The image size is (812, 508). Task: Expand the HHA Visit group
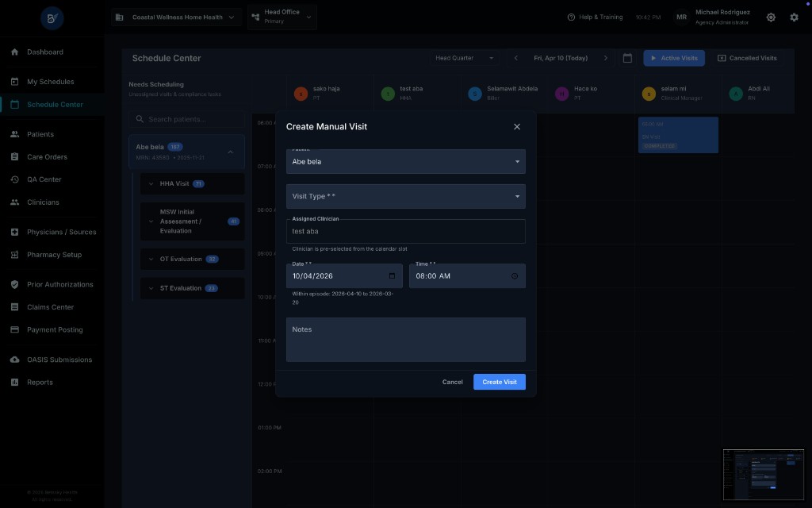(192, 183)
